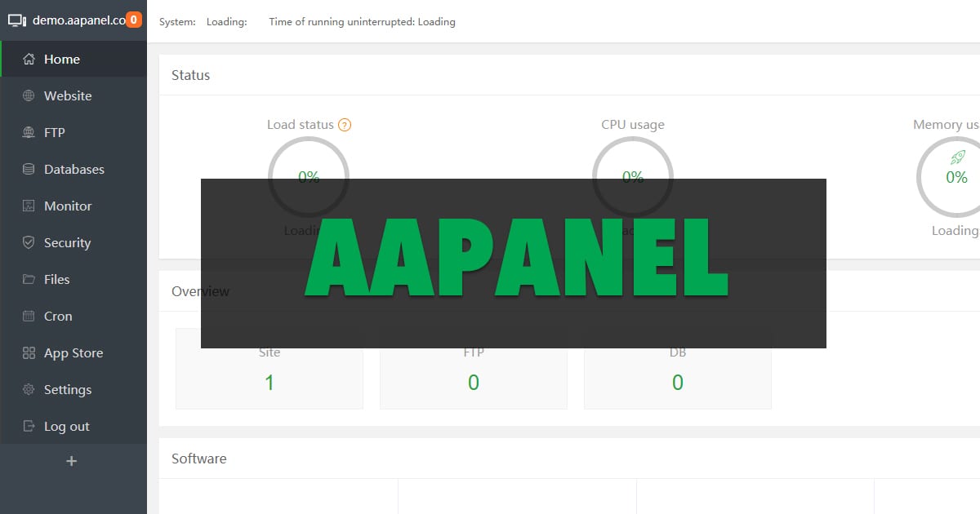The height and width of the screenshot is (514, 980).
Task: Open the App Store section
Action: click(73, 353)
